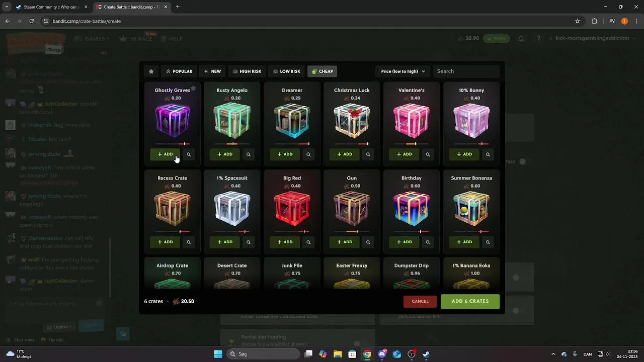Viewport: 644px width, 362px height.
Task: Click Gun crate risk indicator bar
Action: click(352, 232)
